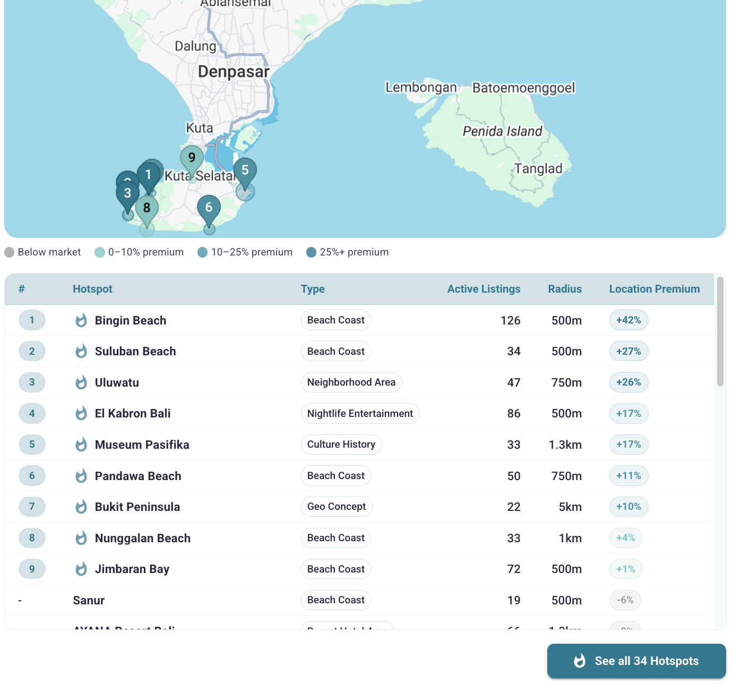Sort by Location Premium column header
Viewport: 741px width, 700px height.
654,289
